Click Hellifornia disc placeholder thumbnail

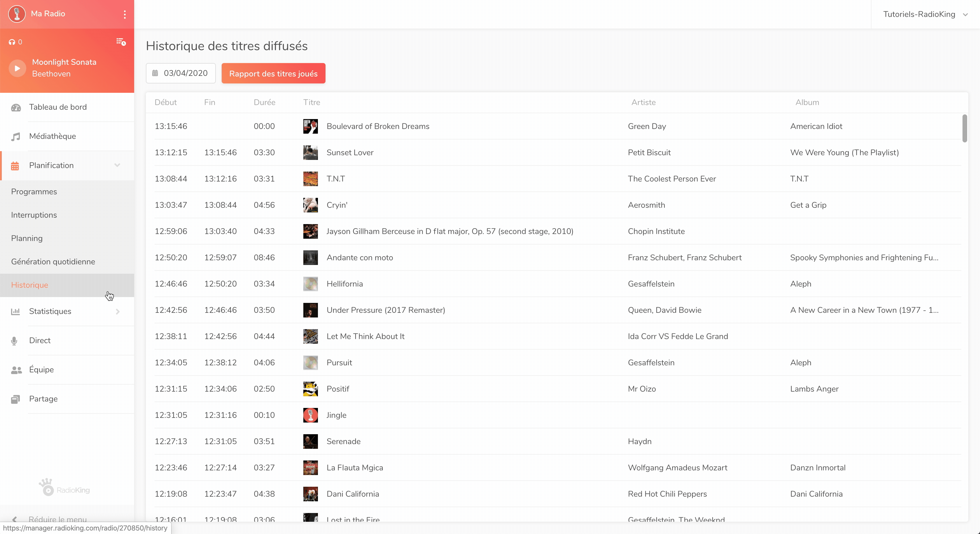coord(310,284)
